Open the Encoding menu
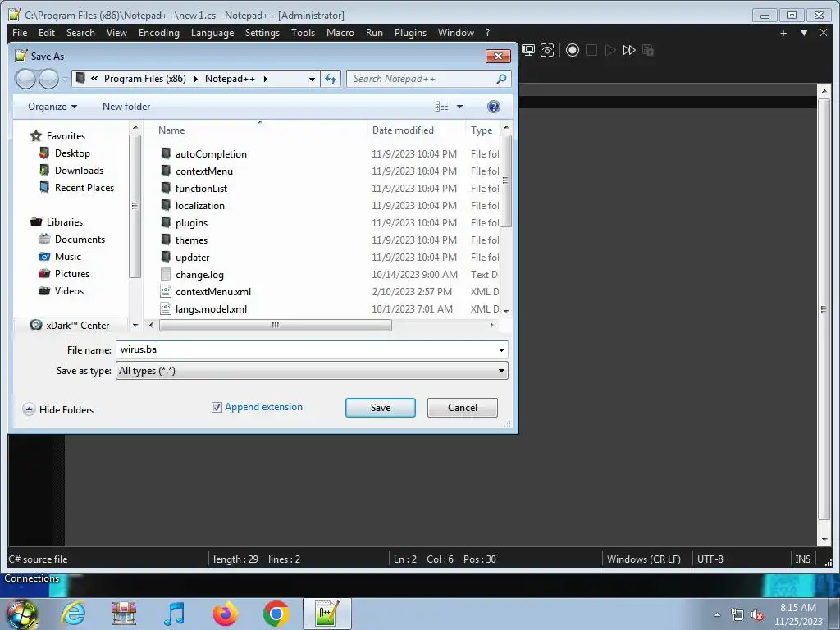This screenshot has height=630, width=840. click(x=158, y=33)
